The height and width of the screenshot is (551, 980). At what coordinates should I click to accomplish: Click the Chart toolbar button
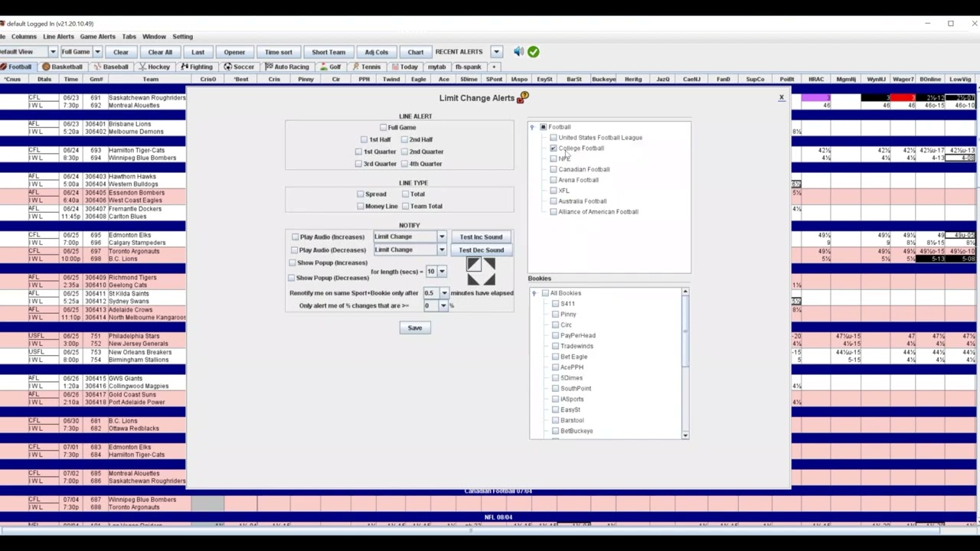416,52
